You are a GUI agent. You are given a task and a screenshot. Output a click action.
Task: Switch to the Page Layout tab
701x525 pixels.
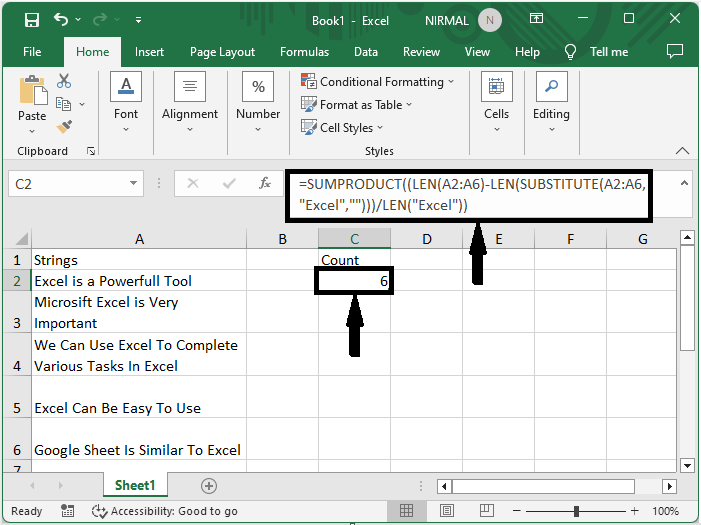tap(222, 52)
